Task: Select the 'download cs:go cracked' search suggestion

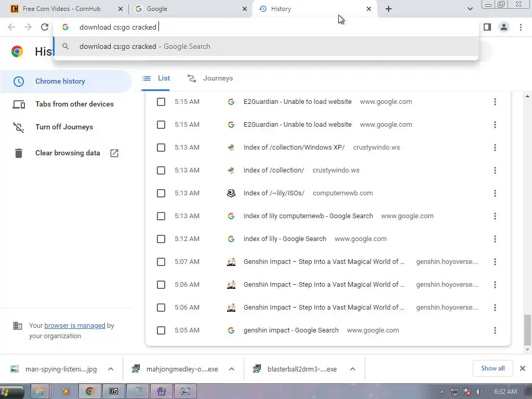Action: (266, 46)
